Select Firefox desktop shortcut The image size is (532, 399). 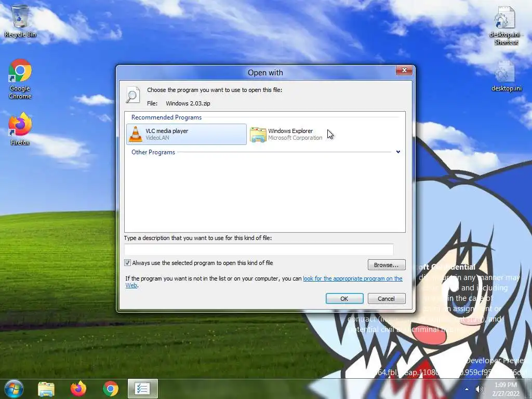(x=20, y=129)
